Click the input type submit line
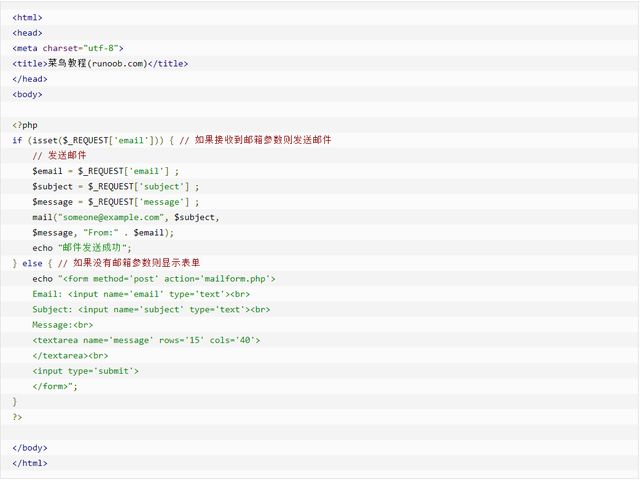 [x=86, y=371]
